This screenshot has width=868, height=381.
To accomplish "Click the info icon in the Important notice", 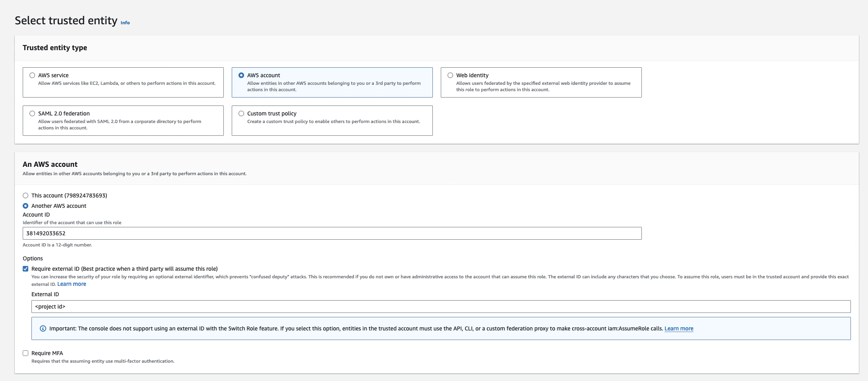I will 43,328.
